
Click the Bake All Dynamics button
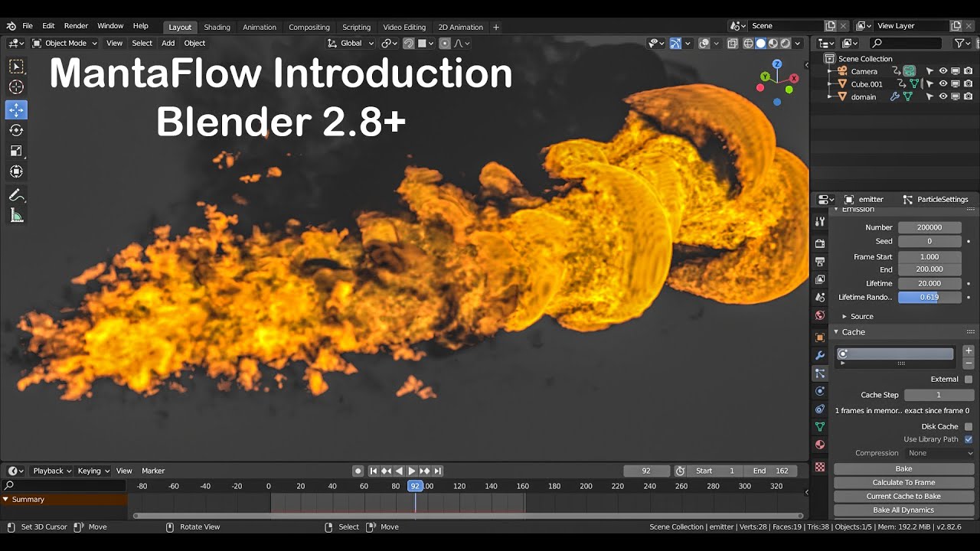903,510
